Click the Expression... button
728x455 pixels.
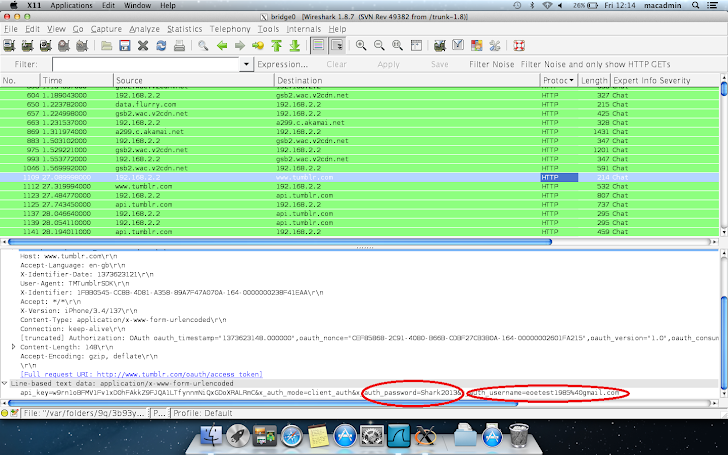[x=283, y=64]
